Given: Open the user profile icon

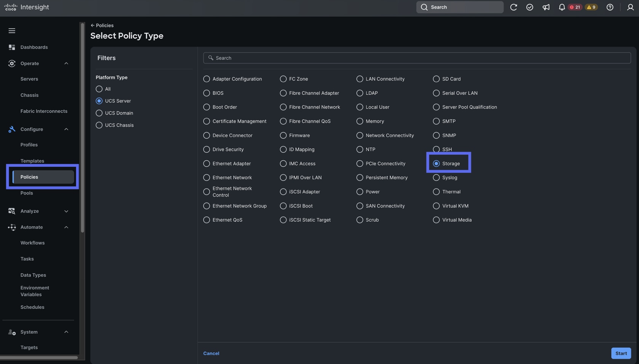Looking at the screenshot, I should 630,7.
